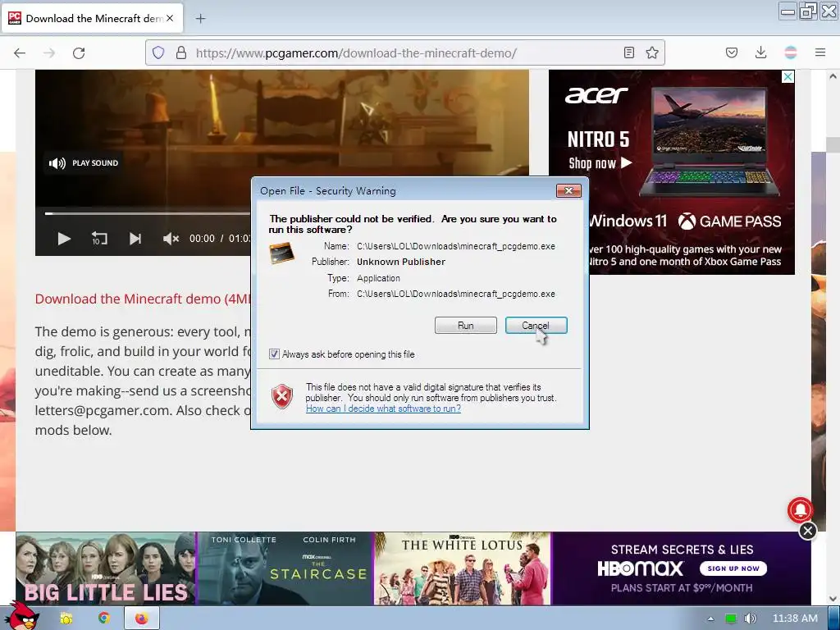Cancel the Open File Security Warning

tap(536, 325)
